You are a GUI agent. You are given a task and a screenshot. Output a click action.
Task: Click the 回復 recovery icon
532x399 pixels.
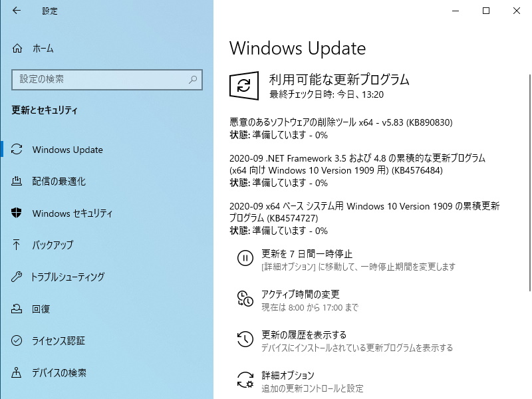pos(16,309)
